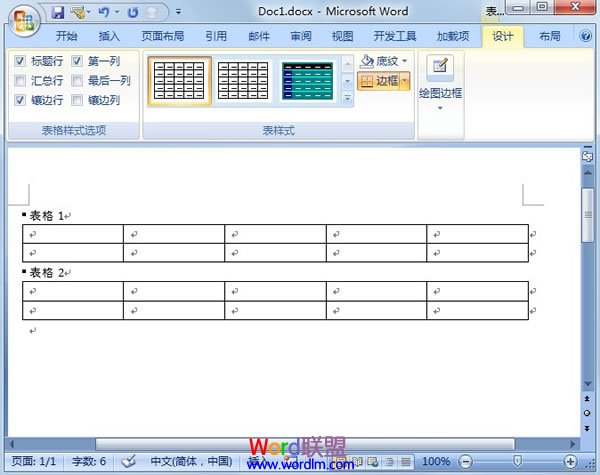The image size is (600, 475).
Task: Click the horizontal scrollbar left arrow
Action: [12, 444]
